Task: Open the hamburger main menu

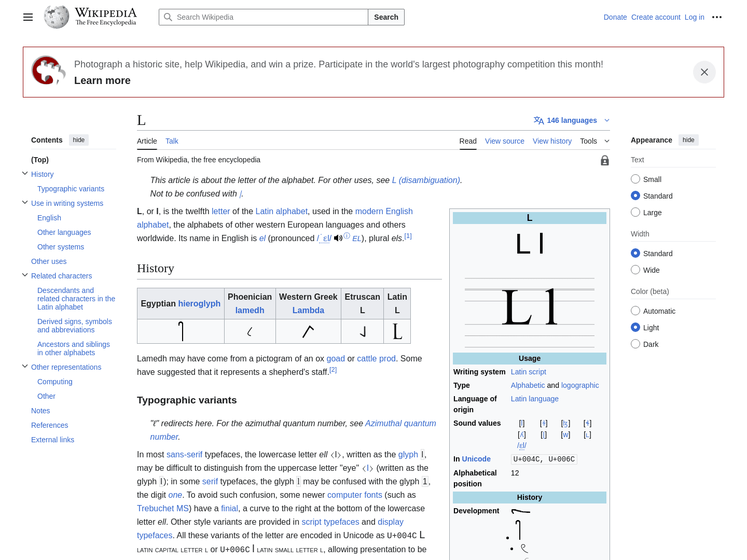Action: [28, 17]
